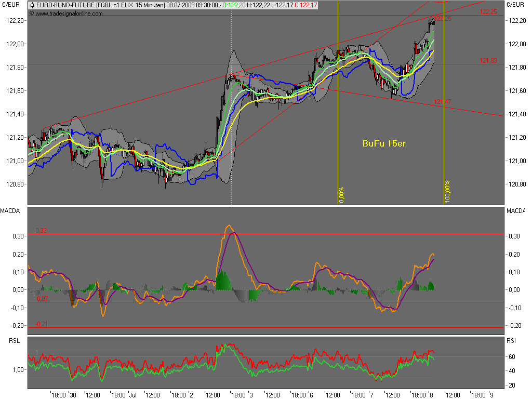Click the 120,80 tick on left price axis
532x399 pixels.
[15, 184]
